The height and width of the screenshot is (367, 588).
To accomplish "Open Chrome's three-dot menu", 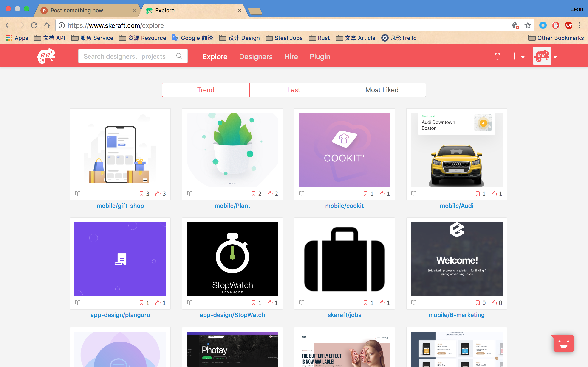I will point(580,25).
